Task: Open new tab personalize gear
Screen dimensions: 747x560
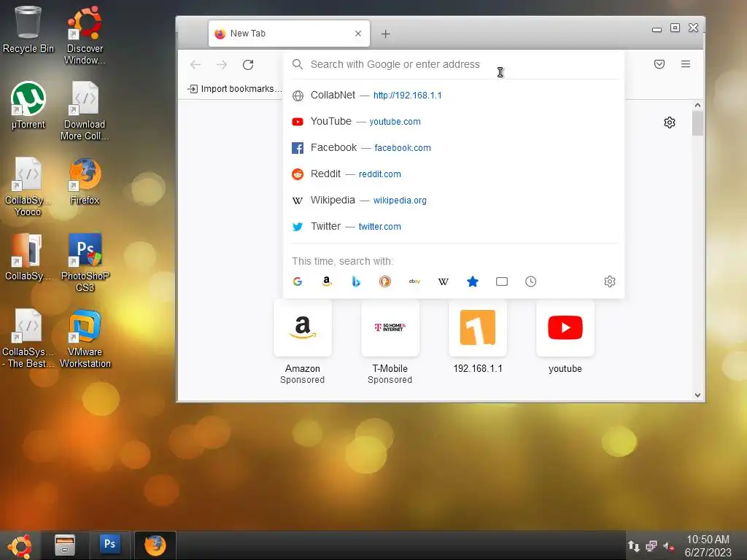Action: click(x=670, y=122)
